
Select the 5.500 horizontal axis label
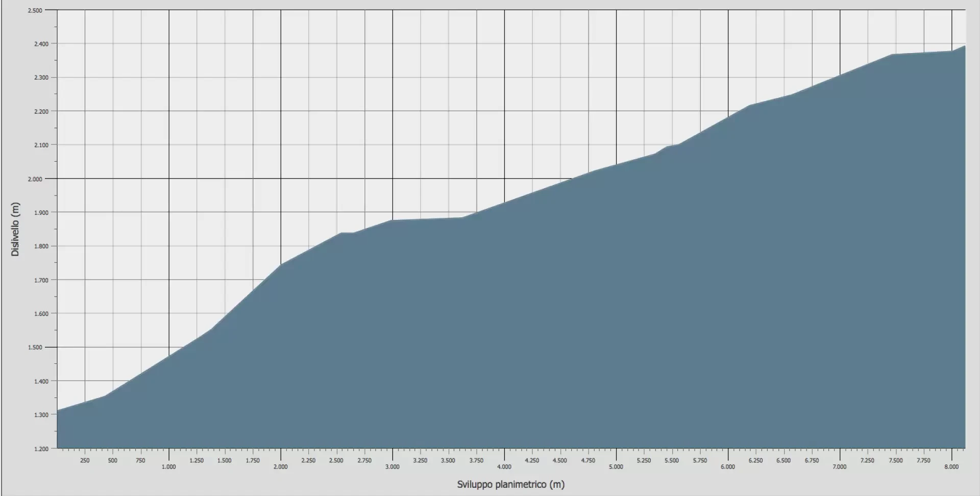[x=672, y=460]
